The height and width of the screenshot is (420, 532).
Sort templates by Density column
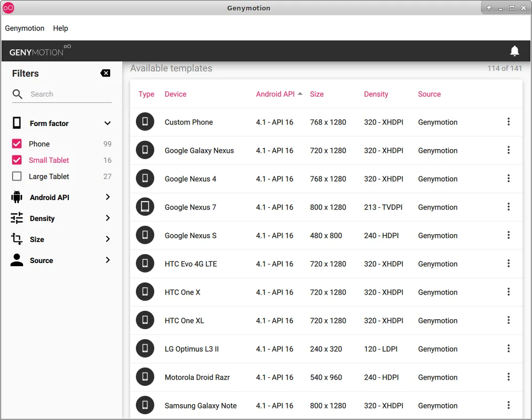376,94
